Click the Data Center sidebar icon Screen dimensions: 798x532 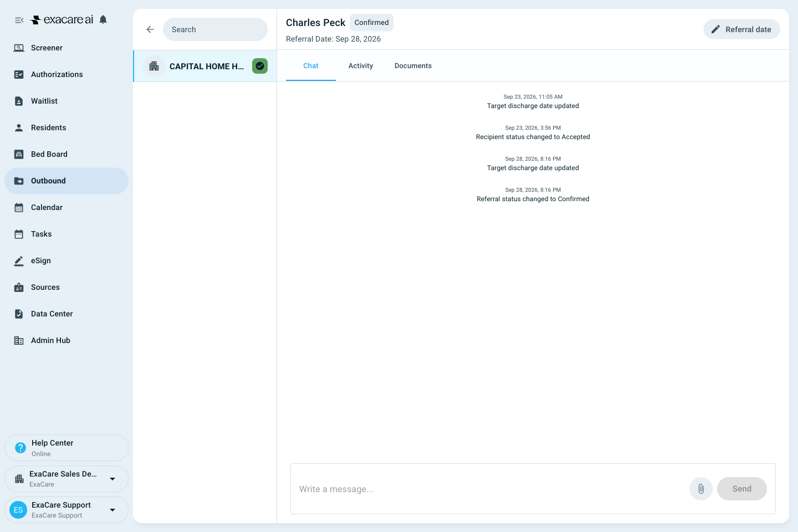(x=19, y=314)
